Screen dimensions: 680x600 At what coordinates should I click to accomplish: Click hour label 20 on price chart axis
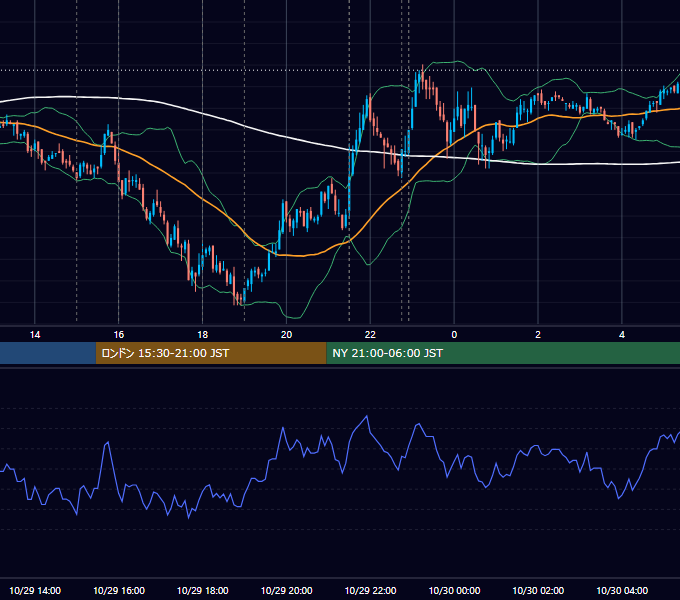click(286, 335)
